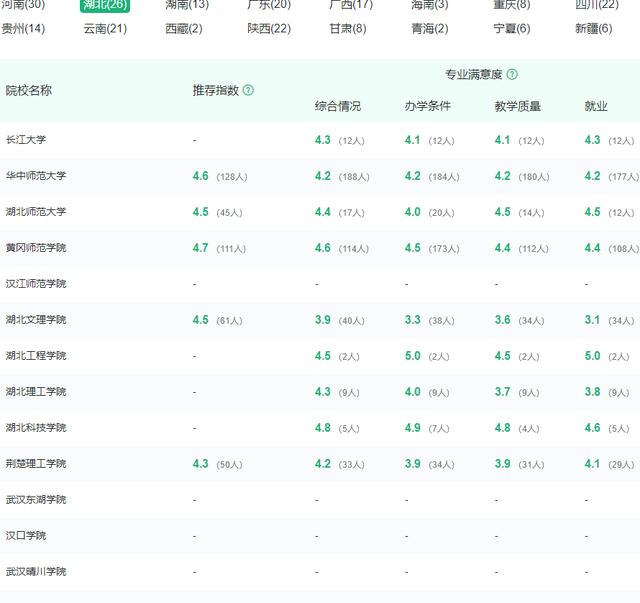This screenshot has height=603, width=640.
Task: Click 荆楚理工学院 教学质量 score 3.9
Action: pos(502,463)
